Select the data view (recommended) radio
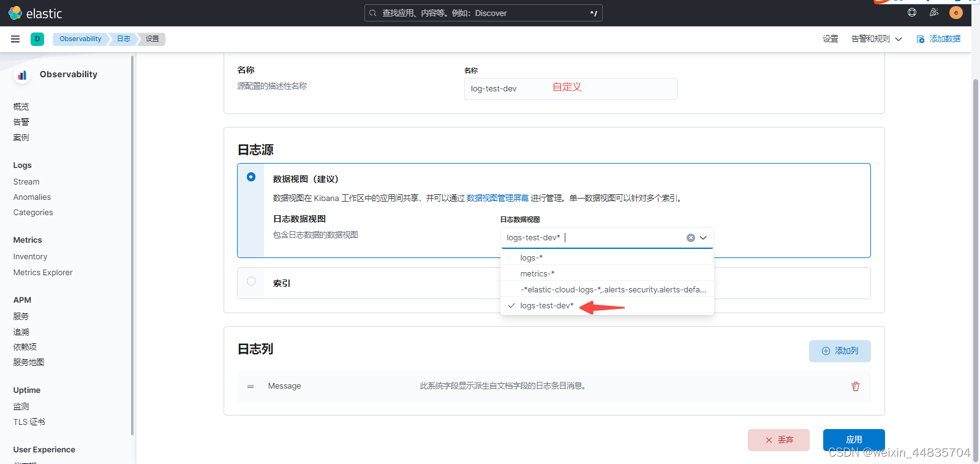The image size is (980, 464). tap(251, 177)
